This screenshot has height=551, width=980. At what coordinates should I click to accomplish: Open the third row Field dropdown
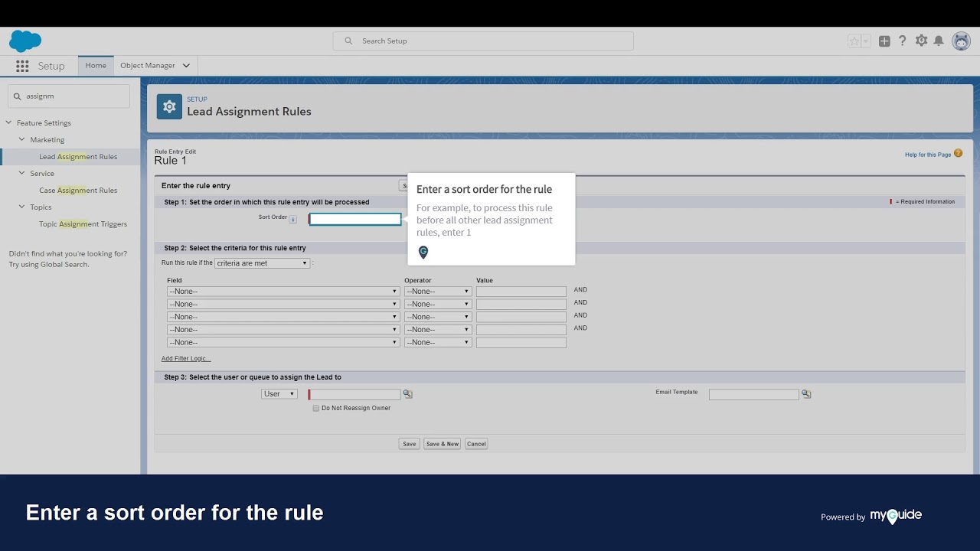pyautogui.click(x=283, y=317)
